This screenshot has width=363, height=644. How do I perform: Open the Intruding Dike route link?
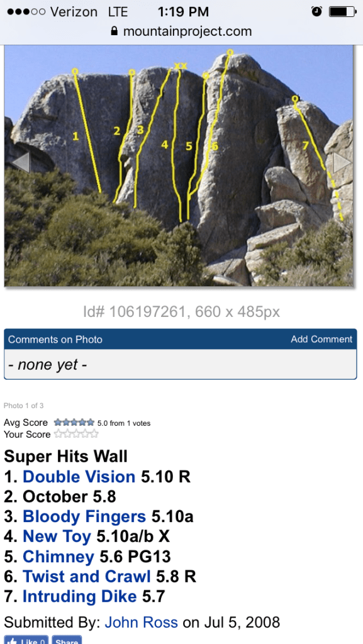[x=80, y=596]
